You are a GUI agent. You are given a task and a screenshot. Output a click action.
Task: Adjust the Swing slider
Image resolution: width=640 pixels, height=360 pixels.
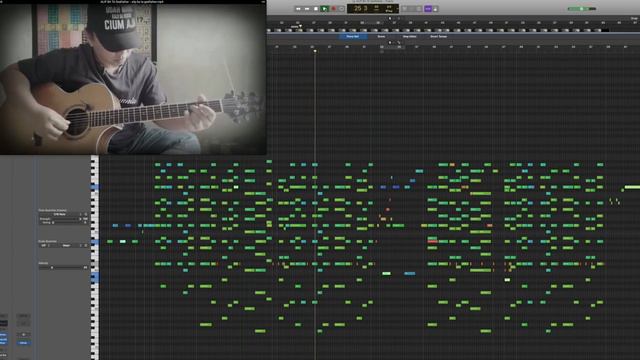[x=67, y=222]
